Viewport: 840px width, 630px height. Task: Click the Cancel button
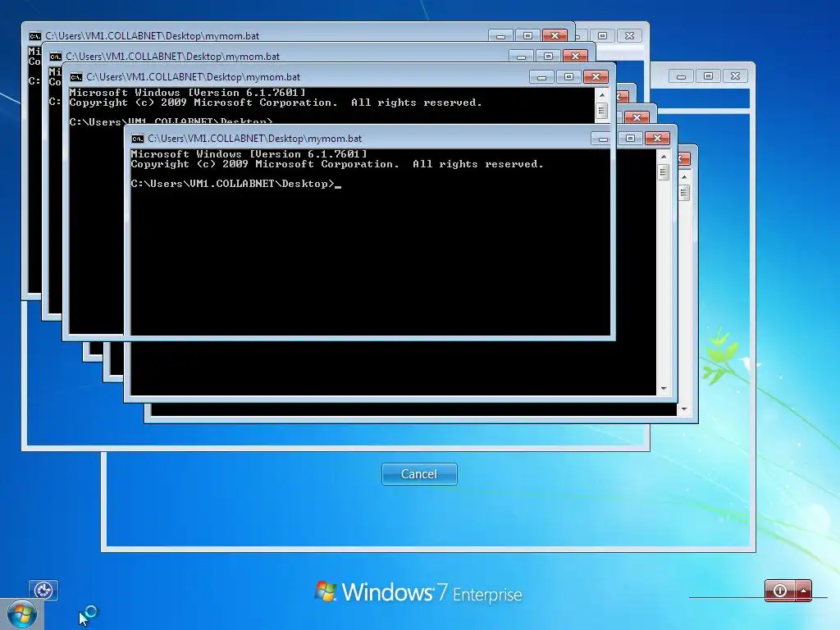tap(419, 474)
